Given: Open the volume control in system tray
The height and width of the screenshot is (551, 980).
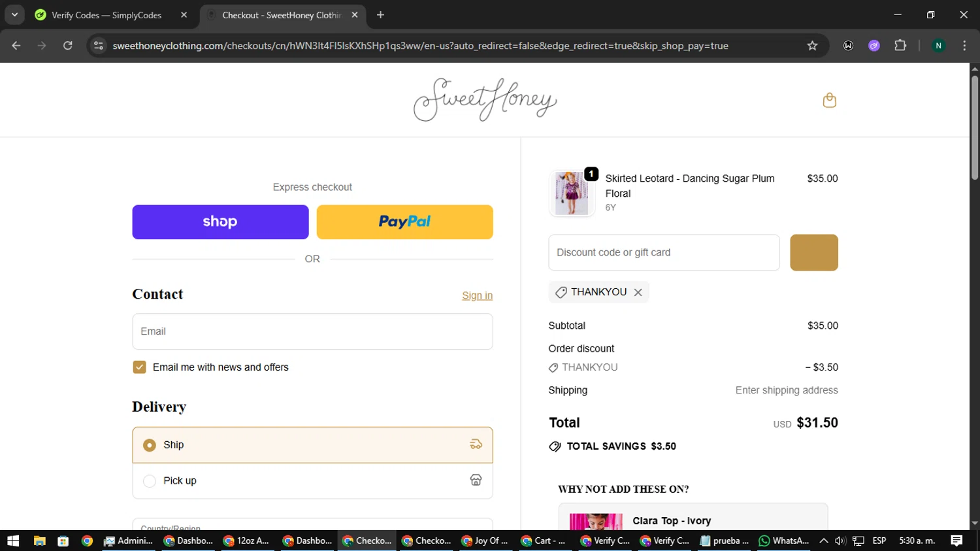Looking at the screenshot, I should [x=840, y=541].
